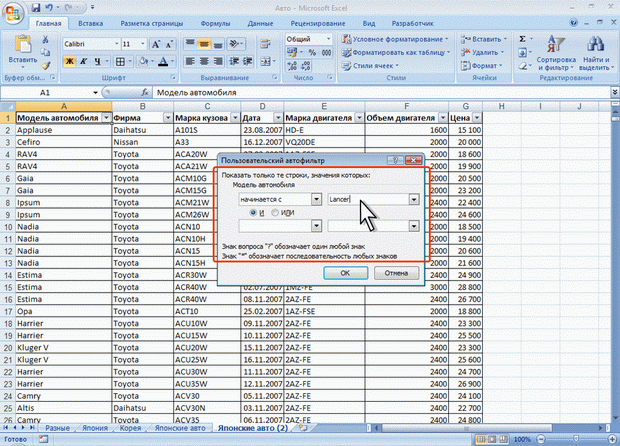Open the Дата column filter dropdown
The image size is (620, 446).
pos(278,118)
